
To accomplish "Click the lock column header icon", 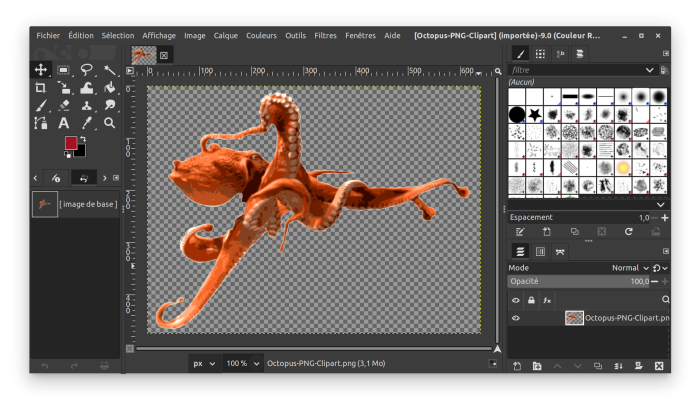I will point(531,300).
